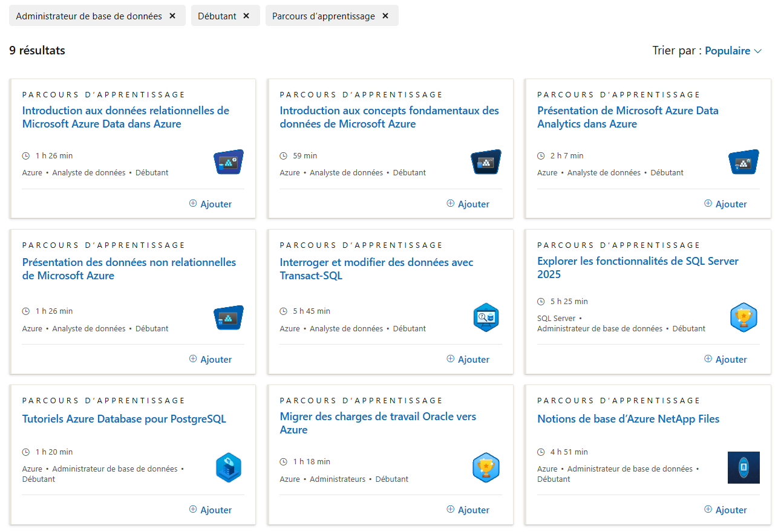This screenshot has width=781, height=532.
Task: Remove the Parcours d'apprentissage filter chip
Action: (x=385, y=16)
